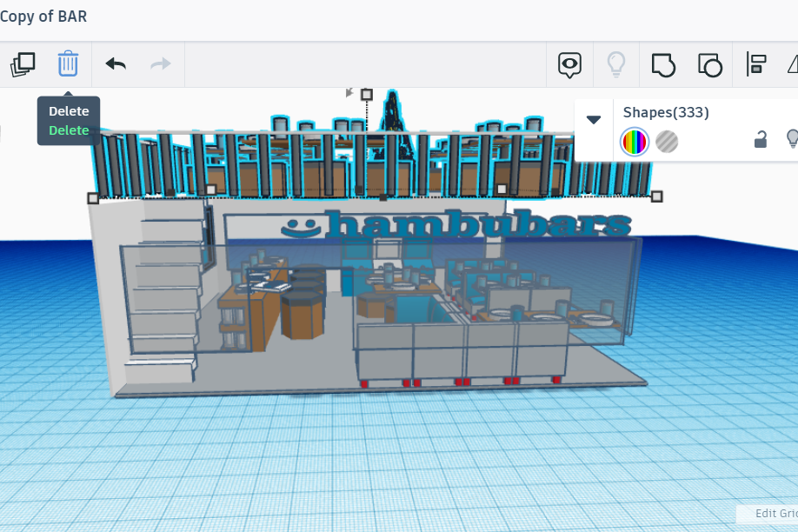Click the Group shapes icon
The width and height of the screenshot is (798, 532).
coord(663,65)
